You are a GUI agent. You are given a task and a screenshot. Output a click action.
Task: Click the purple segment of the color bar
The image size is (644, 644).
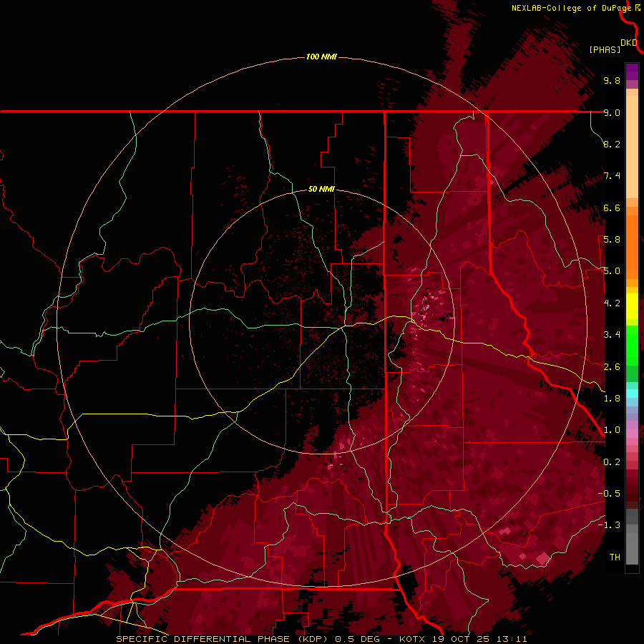pyautogui.click(x=632, y=72)
